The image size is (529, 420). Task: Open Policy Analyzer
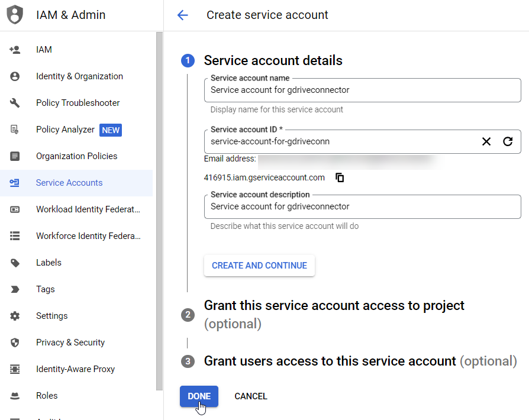click(x=76, y=130)
